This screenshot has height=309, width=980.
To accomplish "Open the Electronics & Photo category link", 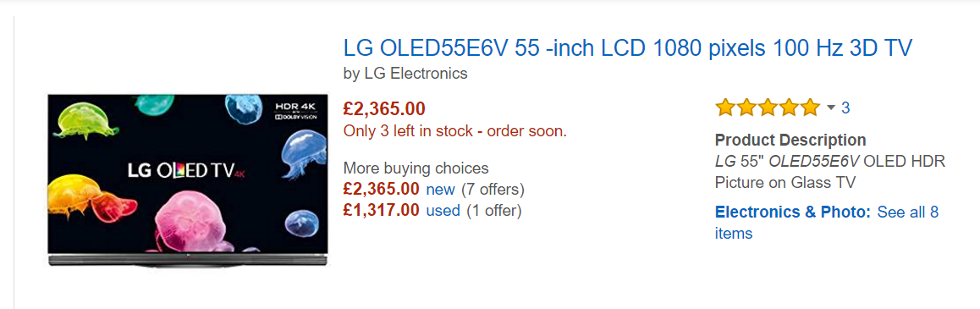I will [x=792, y=212].
